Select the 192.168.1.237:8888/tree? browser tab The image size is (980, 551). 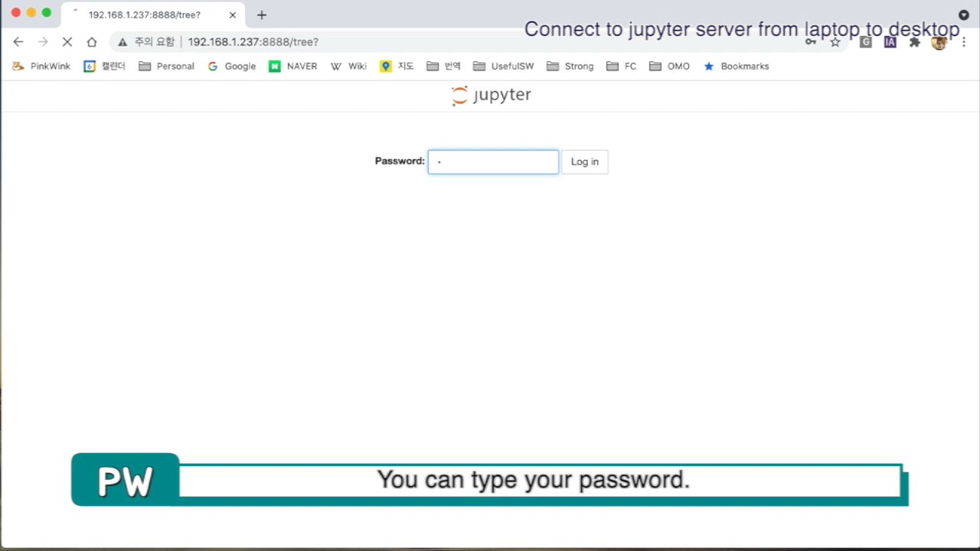coord(153,15)
